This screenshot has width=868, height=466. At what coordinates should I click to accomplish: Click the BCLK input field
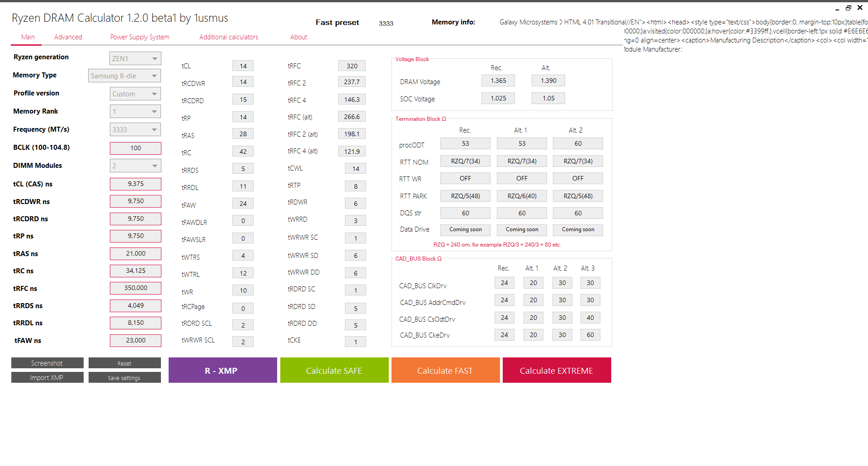(136, 148)
